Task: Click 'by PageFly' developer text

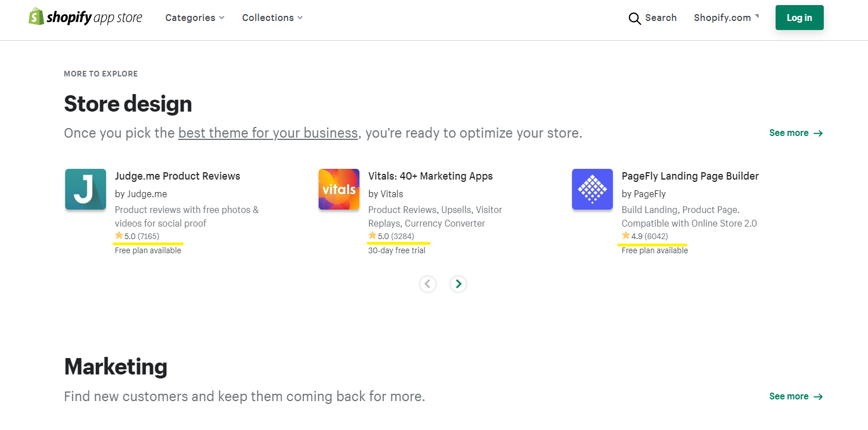Action: pyautogui.click(x=643, y=194)
